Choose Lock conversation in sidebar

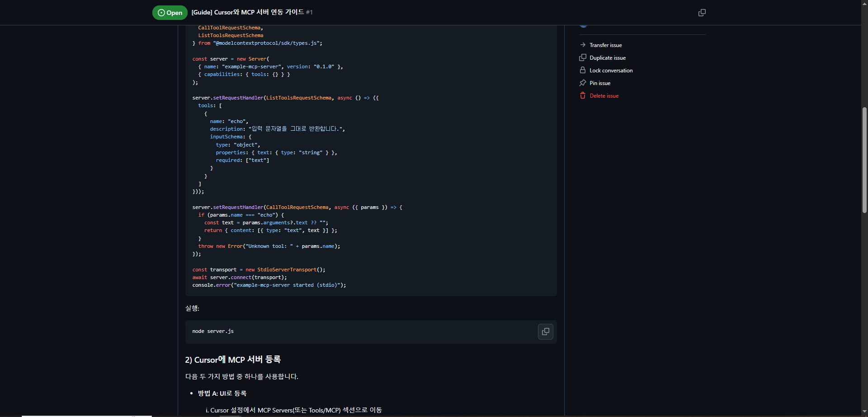point(611,71)
